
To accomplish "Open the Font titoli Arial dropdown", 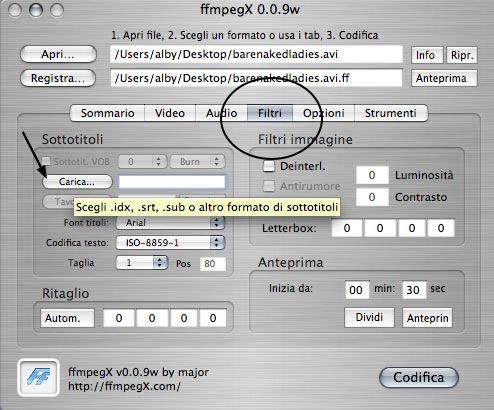I will tap(170, 222).
